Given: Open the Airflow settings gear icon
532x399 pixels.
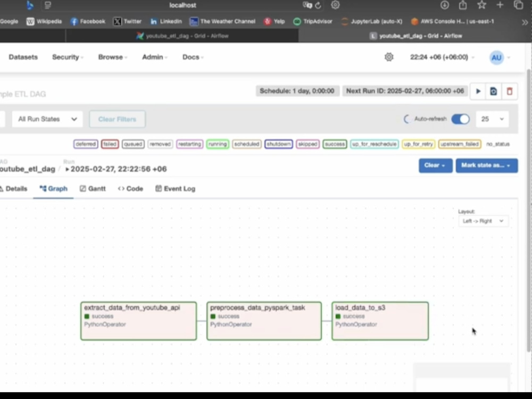Looking at the screenshot, I should pos(389,57).
